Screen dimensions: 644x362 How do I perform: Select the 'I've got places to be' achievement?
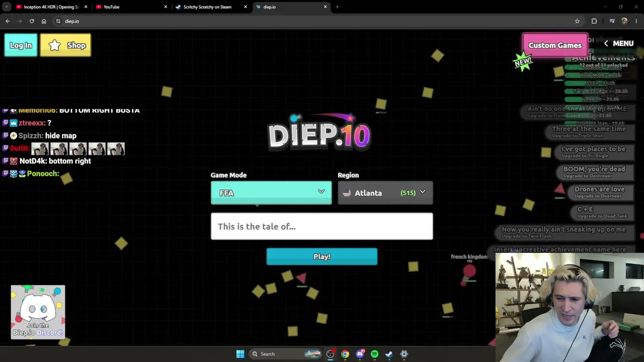click(x=594, y=152)
